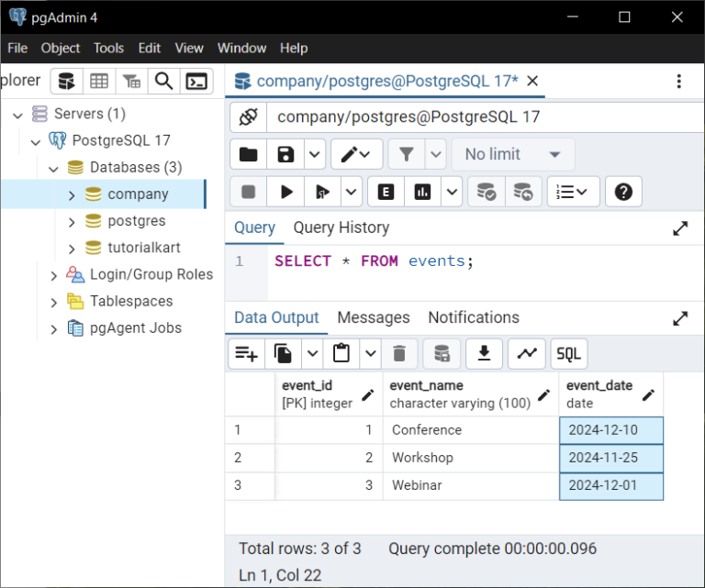Open the filter options dropdown arrow
Viewport: 705px width, 588px height.
click(435, 154)
